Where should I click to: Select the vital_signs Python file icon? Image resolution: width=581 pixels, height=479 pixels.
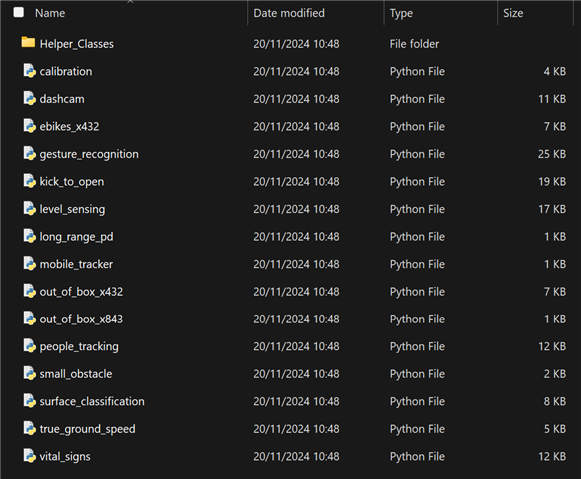(x=29, y=456)
